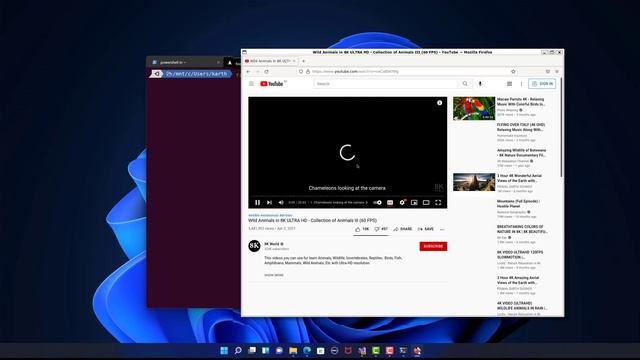The width and height of the screenshot is (640, 360).
Task: Open Macaw Parrots 8K video thumbnail
Action: tap(474, 108)
